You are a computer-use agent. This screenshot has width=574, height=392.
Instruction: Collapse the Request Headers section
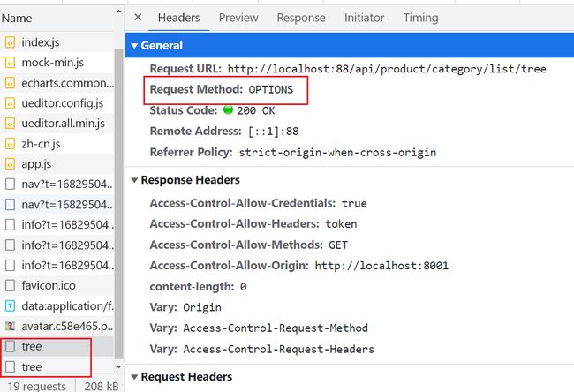pos(134,377)
